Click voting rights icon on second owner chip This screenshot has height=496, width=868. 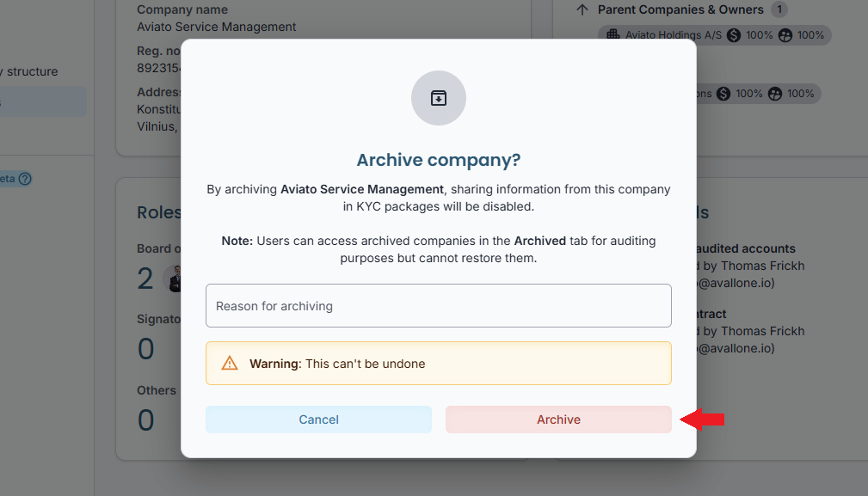[x=775, y=94]
